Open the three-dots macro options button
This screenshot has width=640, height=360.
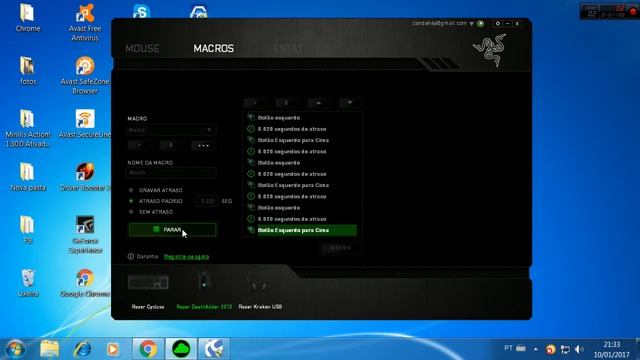point(203,145)
